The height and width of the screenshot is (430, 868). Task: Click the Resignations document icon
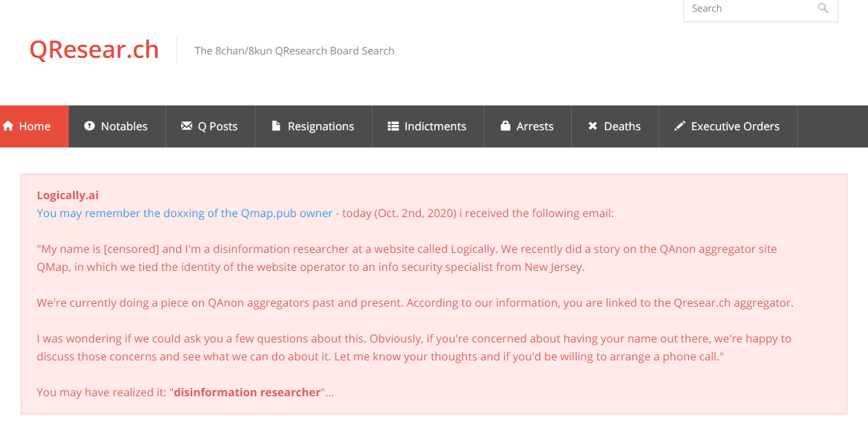tap(276, 126)
